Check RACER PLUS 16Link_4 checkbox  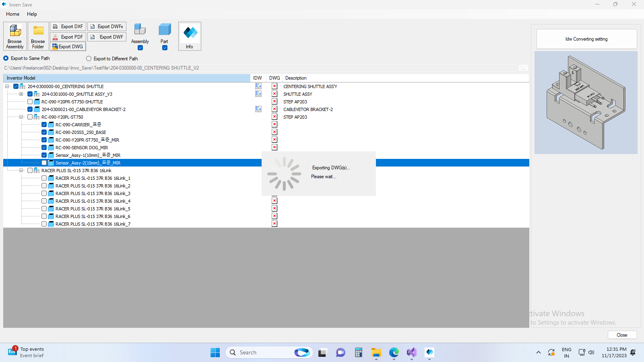44,201
